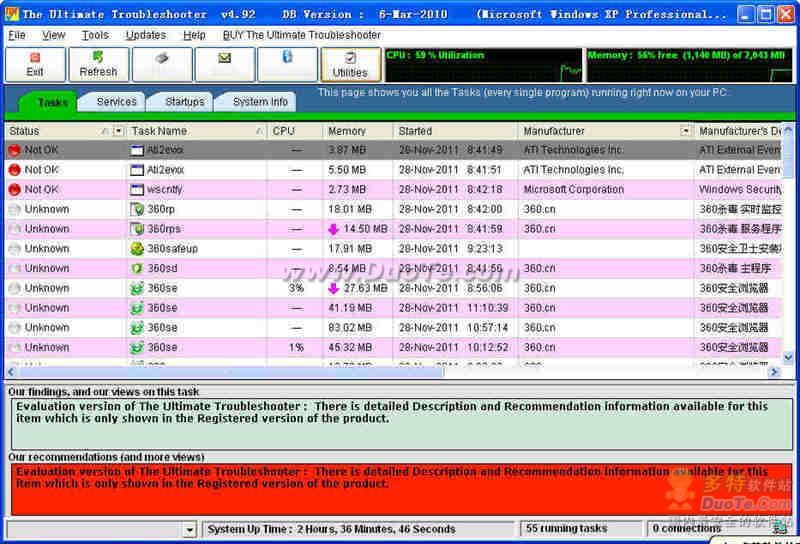Image resolution: width=800 pixels, height=544 pixels.
Task: Open the Manufacturer column filter dropdown
Action: (x=685, y=131)
